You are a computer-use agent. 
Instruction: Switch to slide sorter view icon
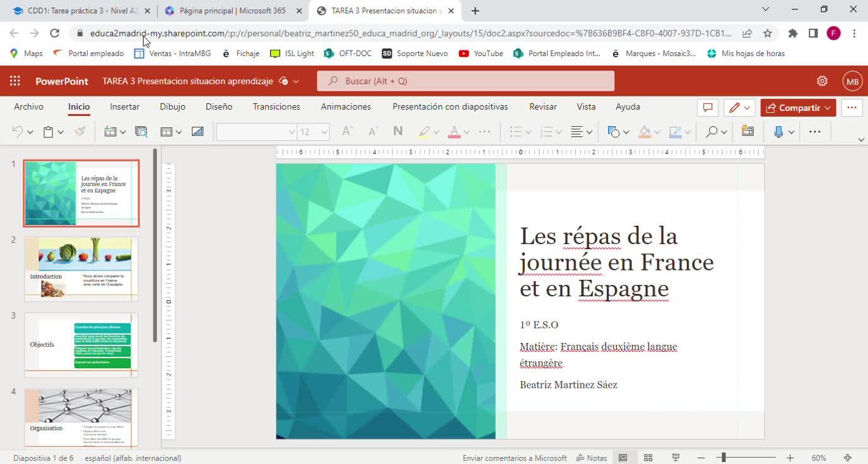coord(648,458)
